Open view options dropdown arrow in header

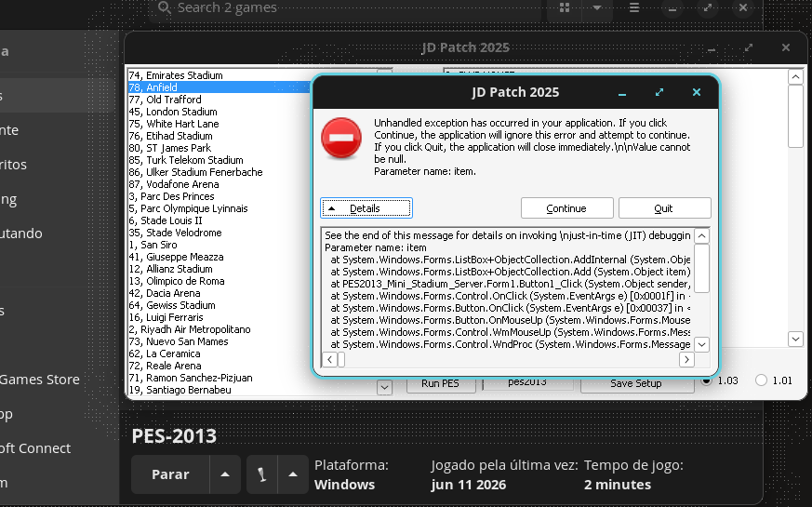[597, 7]
